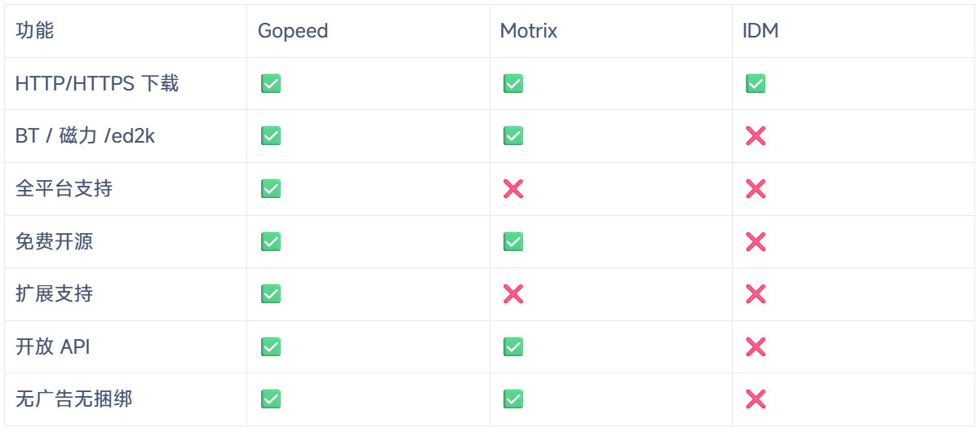Click Gopeed's green checkmark for 开放 API
The height and width of the screenshot is (432, 980).
coord(271,347)
